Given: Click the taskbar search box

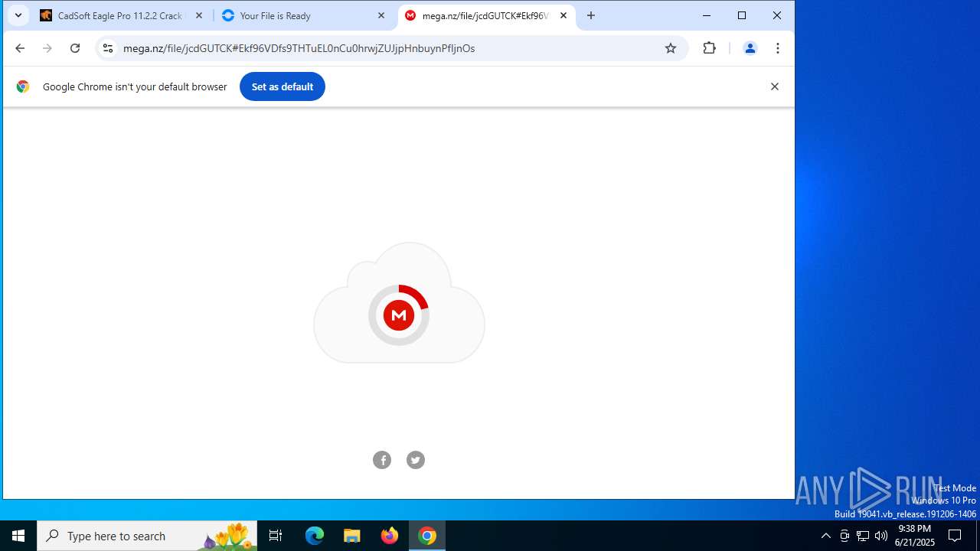Looking at the screenshot, I should (147, 536).
